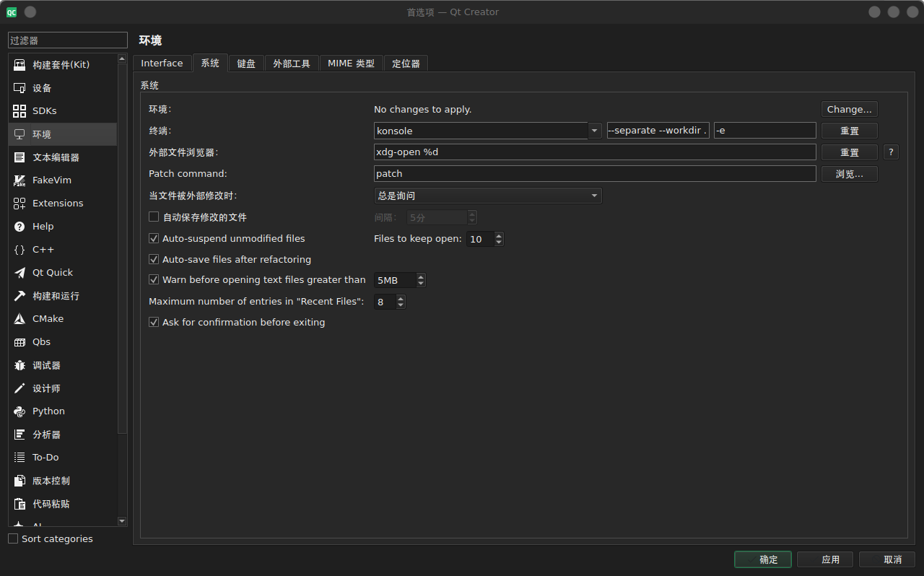Open the CMake triangle icon

[x=19, y=319]
